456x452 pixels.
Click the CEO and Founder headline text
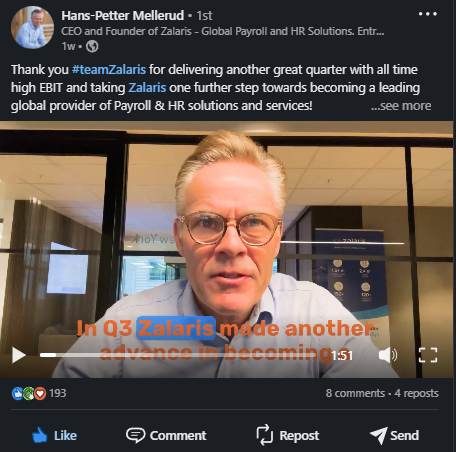pos(223,31)
